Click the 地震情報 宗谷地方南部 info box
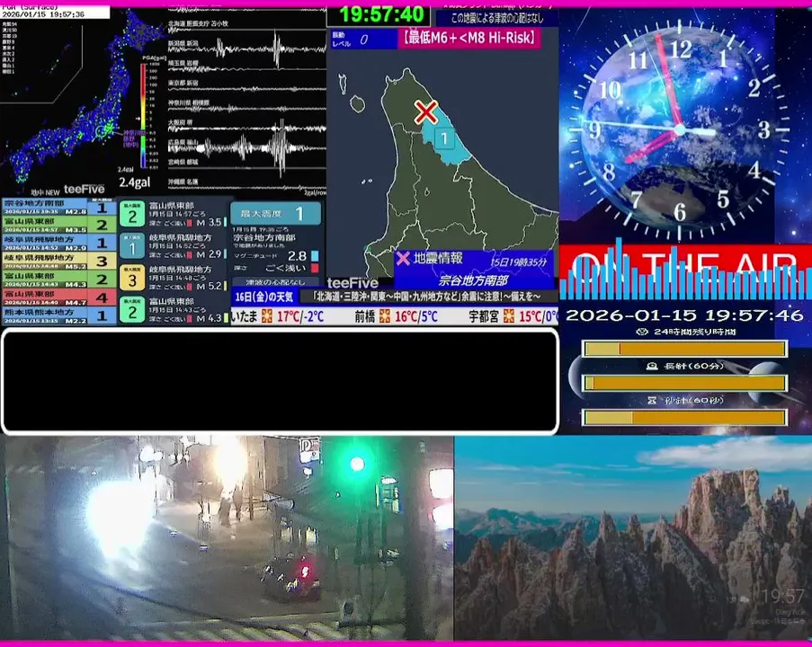Image resolution: width=812 pixels, height=647 pixels. point(474,270)
